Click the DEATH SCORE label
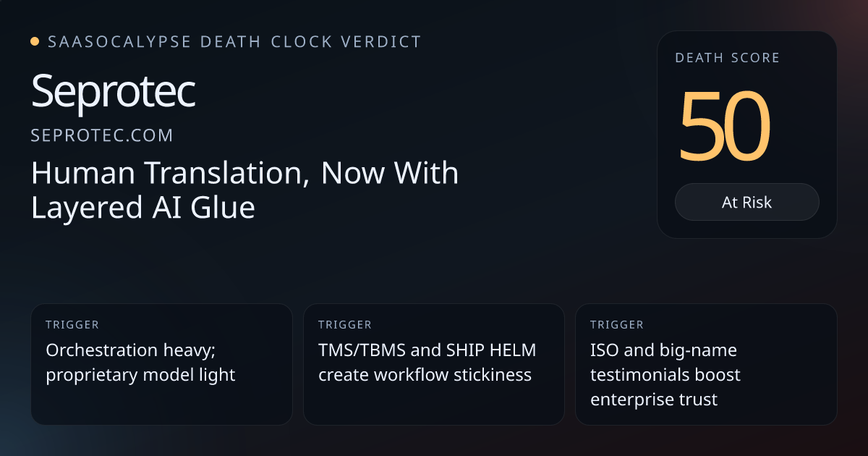Image resolution: width=868 pixels, height=456 pixels. pos(727,58)
